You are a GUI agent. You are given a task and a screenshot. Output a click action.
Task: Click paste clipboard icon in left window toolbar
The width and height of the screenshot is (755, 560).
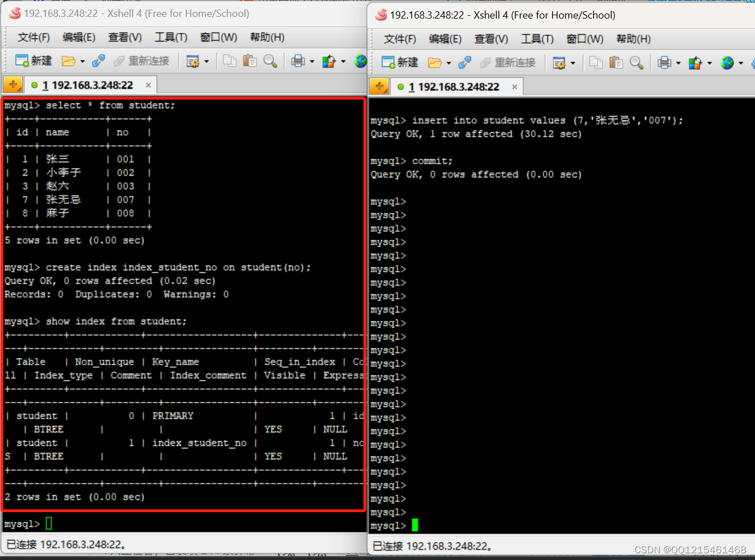coord(250,61)
